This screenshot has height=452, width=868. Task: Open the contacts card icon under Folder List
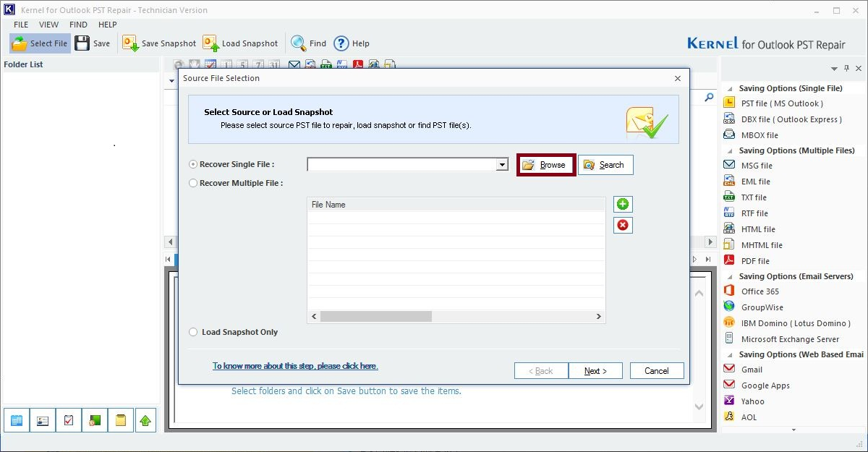point(43,420)
